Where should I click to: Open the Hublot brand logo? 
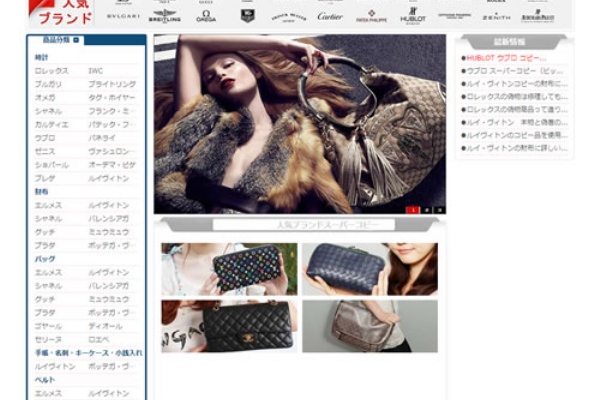pos(412,15)
